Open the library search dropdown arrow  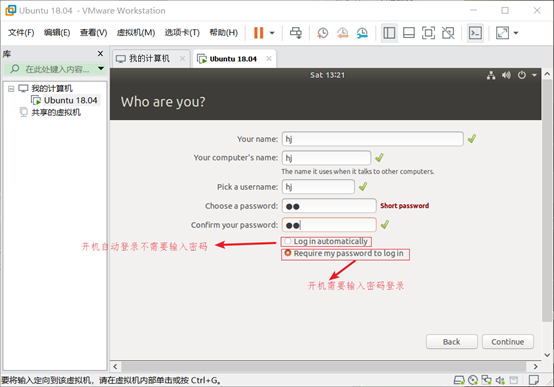pyautogui.click(x=101, y=68)
